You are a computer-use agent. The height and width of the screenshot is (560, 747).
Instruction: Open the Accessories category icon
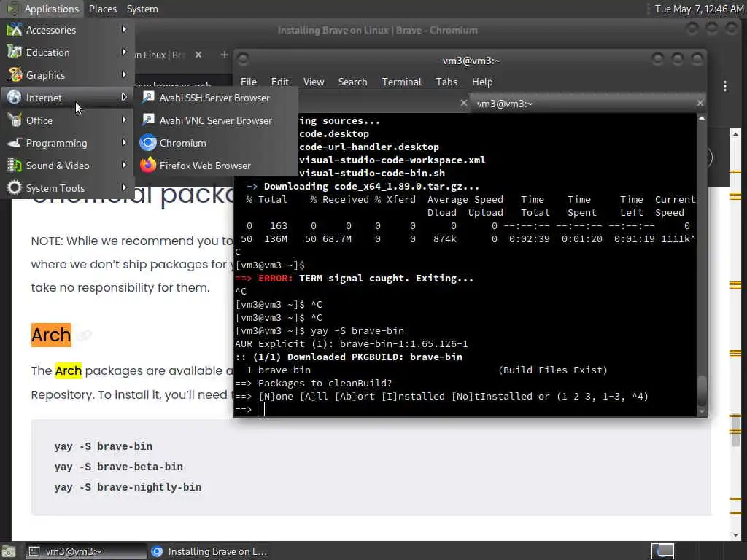pos(15,29)
